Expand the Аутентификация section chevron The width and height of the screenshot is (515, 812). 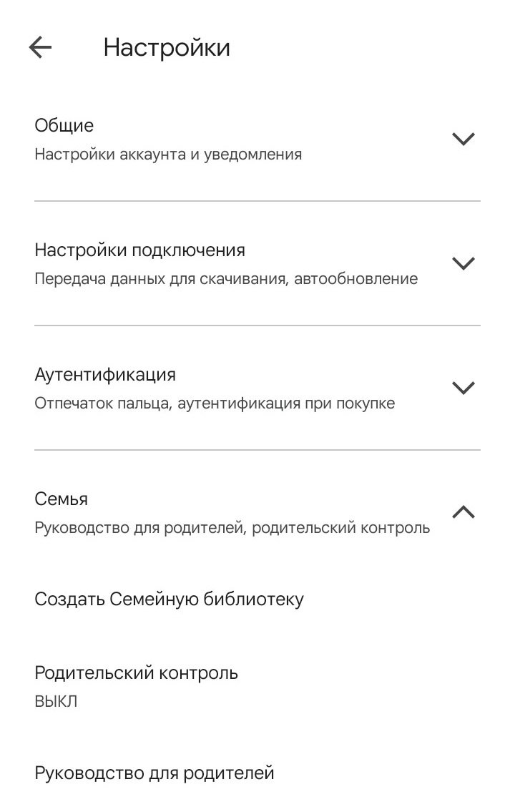click(x=463, y=387)
